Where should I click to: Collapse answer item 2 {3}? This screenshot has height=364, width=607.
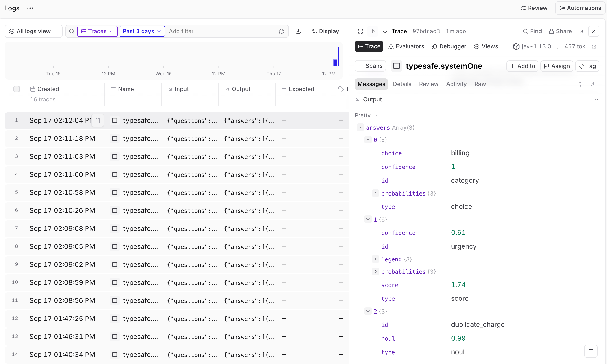368,311
